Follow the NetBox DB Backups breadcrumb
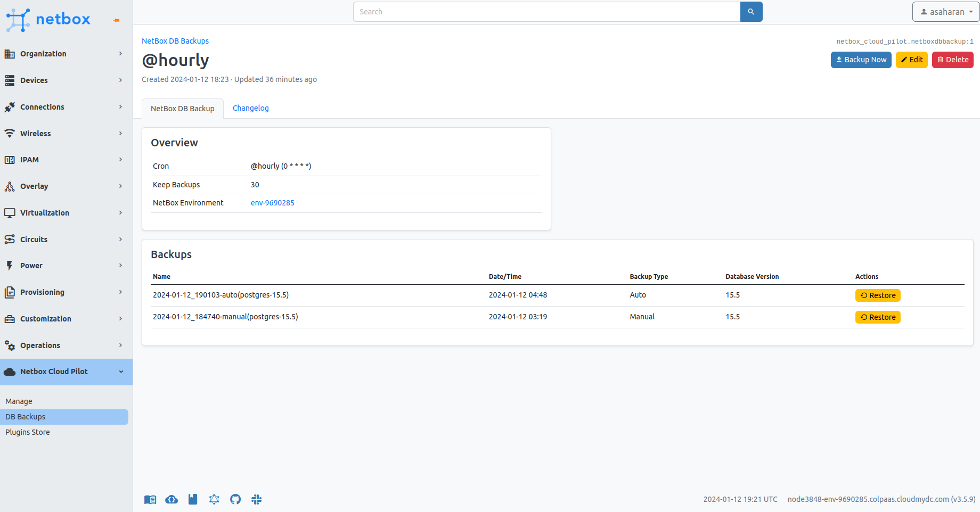 175,41
